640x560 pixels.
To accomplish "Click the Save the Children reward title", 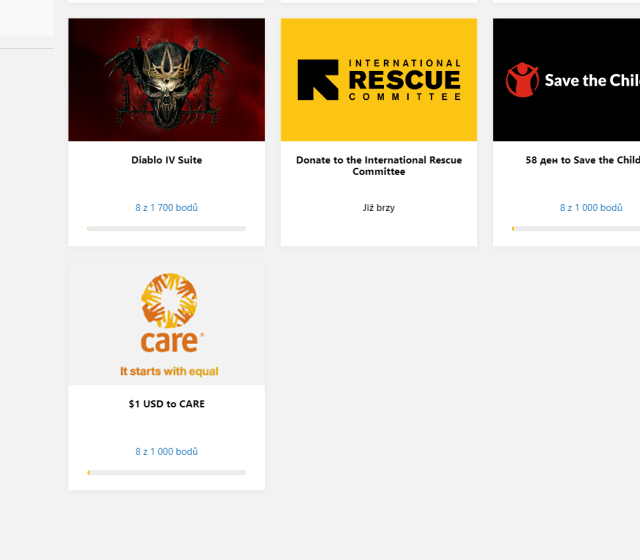I will pos(583,160).
